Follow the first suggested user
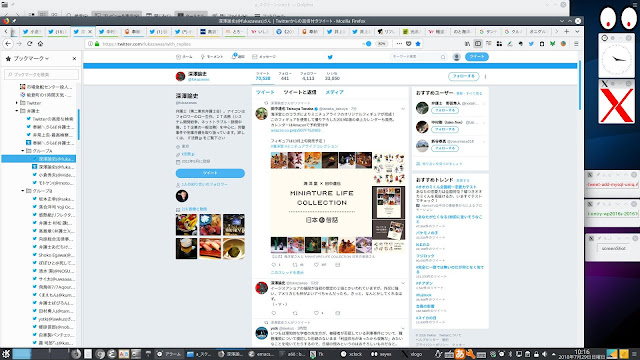 pyautogui.click(x=445, y=110)
